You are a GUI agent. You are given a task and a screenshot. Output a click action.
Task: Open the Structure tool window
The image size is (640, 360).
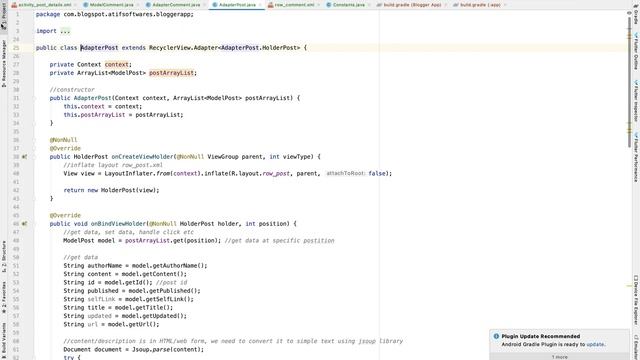[4, 256]
